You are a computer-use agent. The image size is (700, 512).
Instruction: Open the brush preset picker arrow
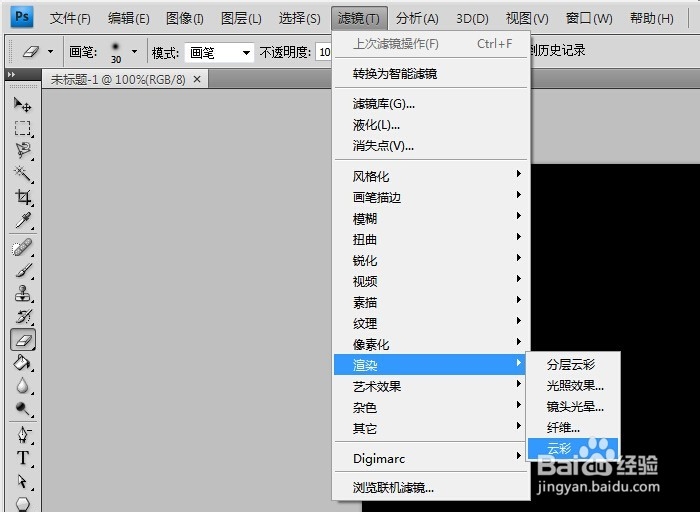pyautogui.click(x=134, y=52)
